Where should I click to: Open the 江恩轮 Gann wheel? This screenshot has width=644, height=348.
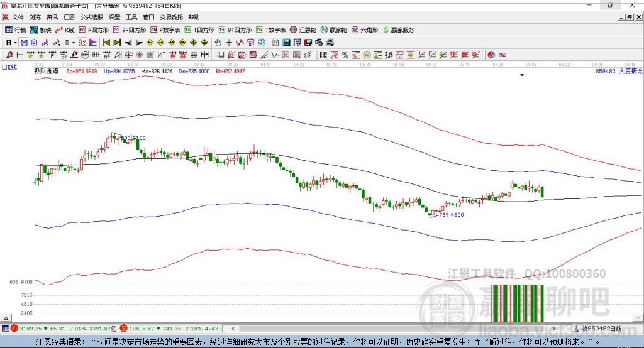coord(303,30)
